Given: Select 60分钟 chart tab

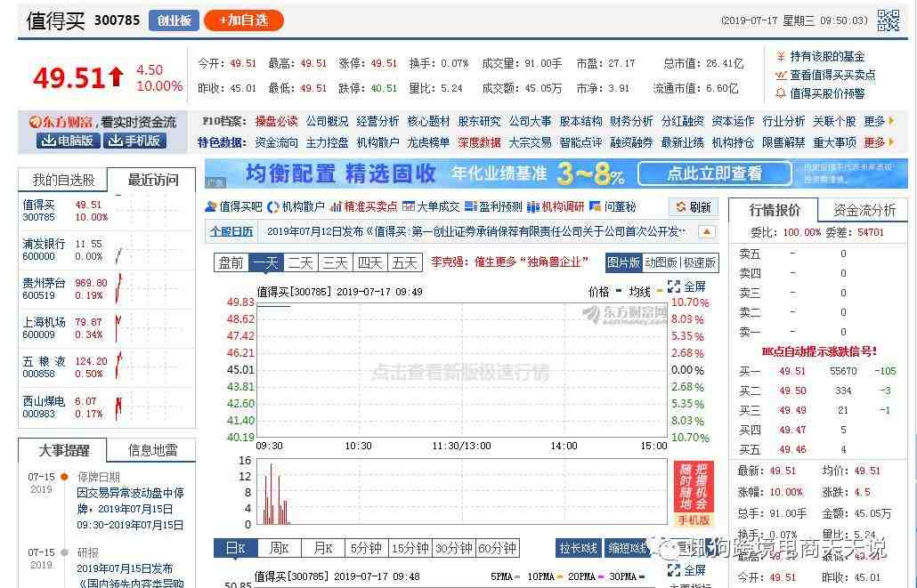Looking at the screenshot, I should pyautogui.click(x=498, y=548).
